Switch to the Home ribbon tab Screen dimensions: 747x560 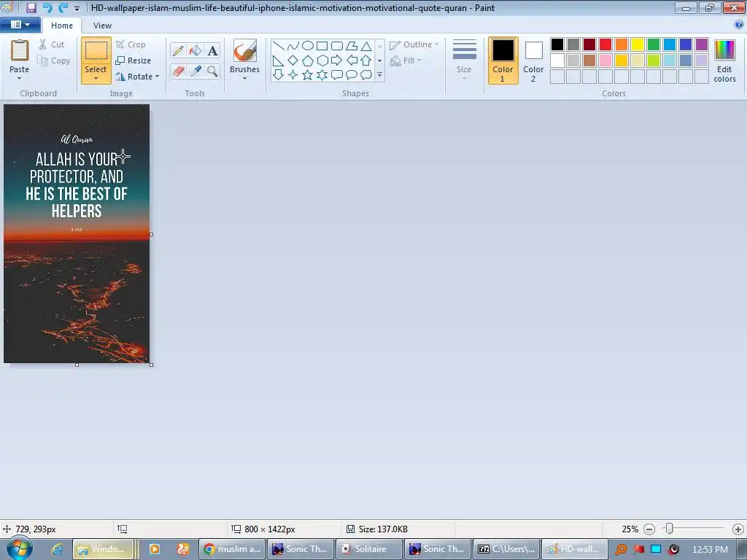click(x=62, y=26)
